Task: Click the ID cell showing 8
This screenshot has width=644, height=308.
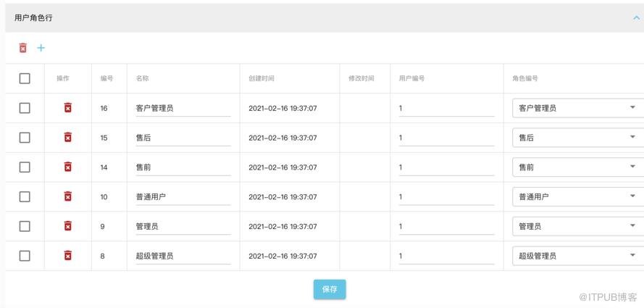Action: [x=102, y=257]
